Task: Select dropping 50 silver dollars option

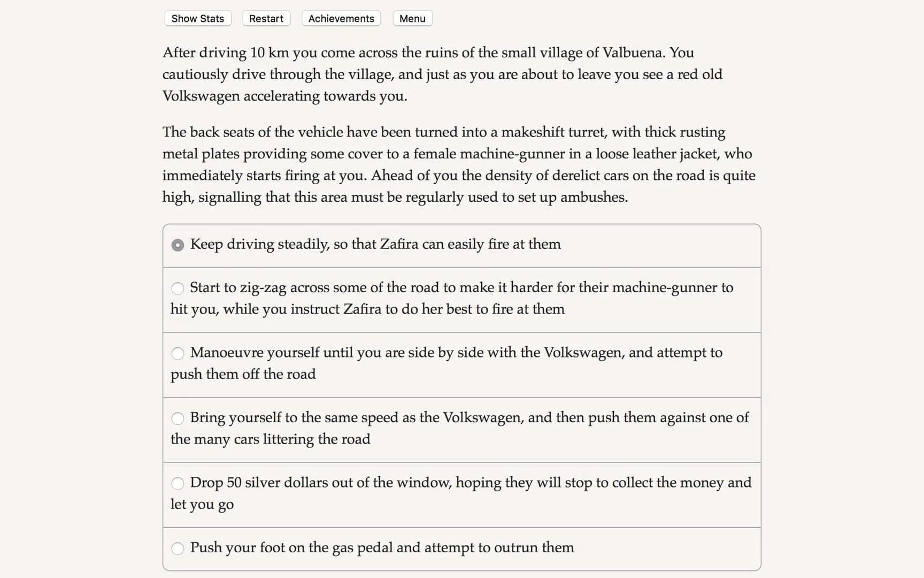Action: (178, 483)
